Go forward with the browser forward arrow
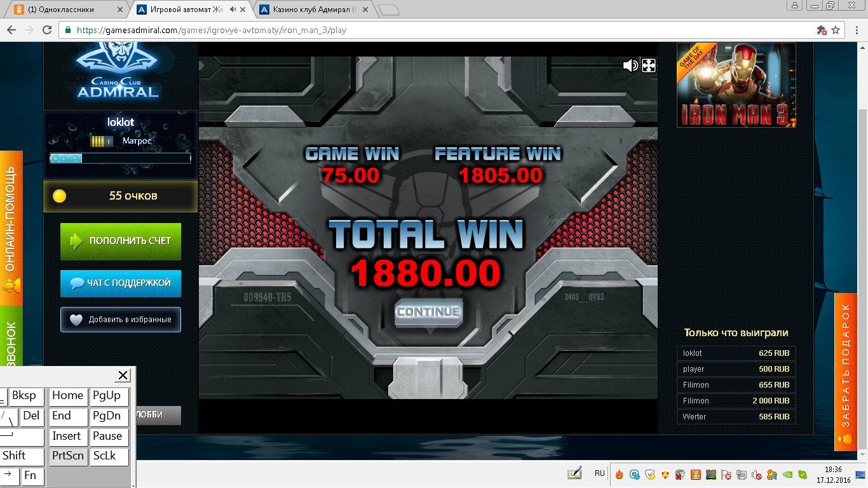Image resolution: width=868 pixels, height=488 pixels. [x=29, y=30]
